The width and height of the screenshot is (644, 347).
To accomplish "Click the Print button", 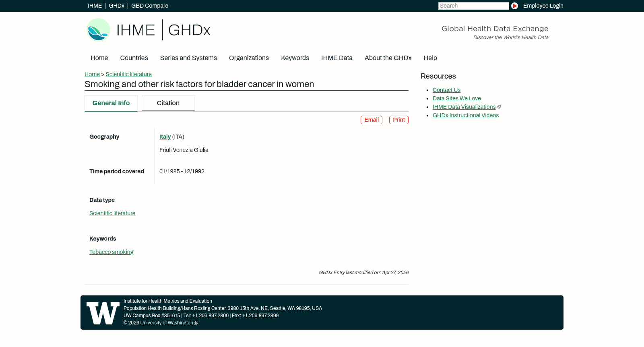I will pos(399,120).
